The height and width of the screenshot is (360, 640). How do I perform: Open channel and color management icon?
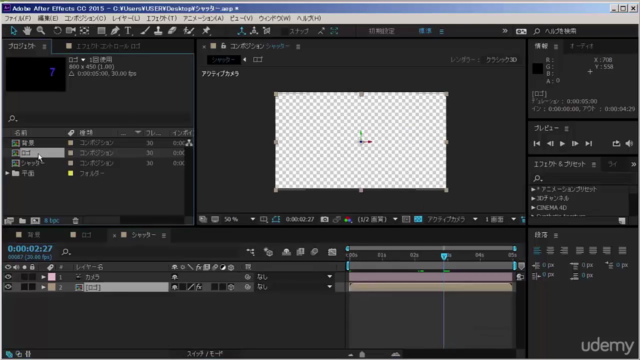click(348, 220)
